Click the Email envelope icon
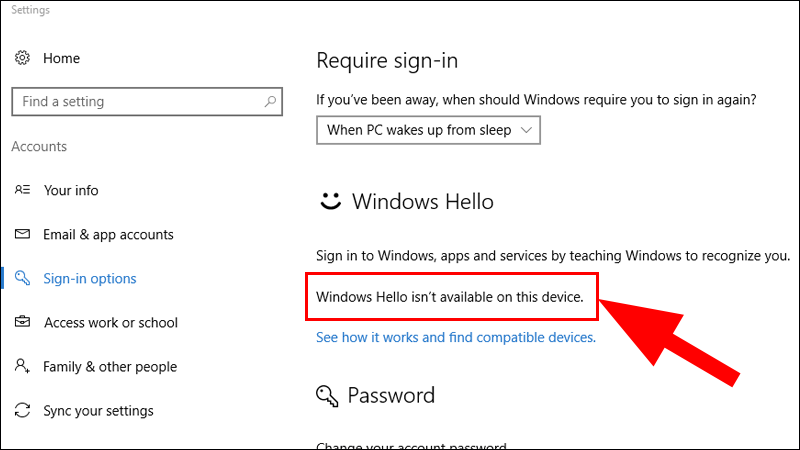Viewport: 800px width, 450px height. coord(22,234)
